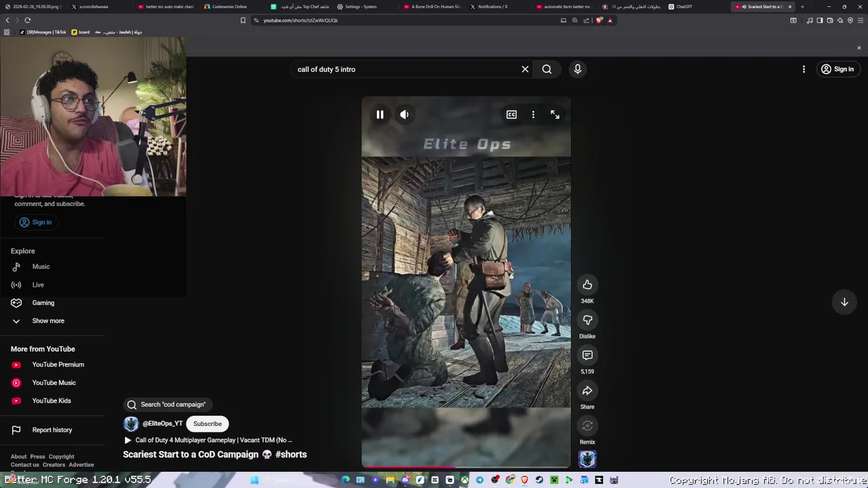The image size is (868, 488).
Task: Open Brave VPN shield icon
Action: point(850,20)
